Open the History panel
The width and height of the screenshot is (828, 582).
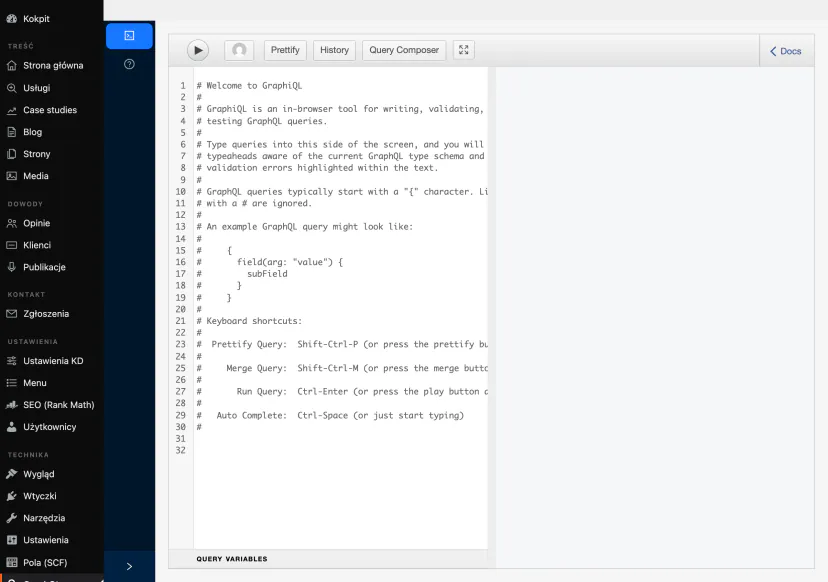334,50
